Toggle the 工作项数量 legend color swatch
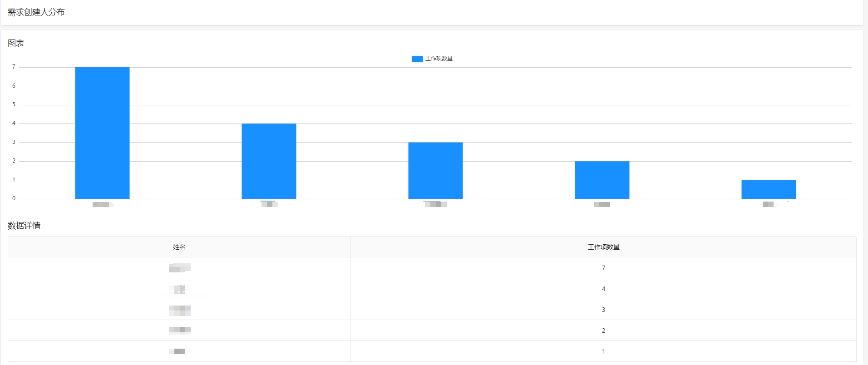 tap(417, 59)
